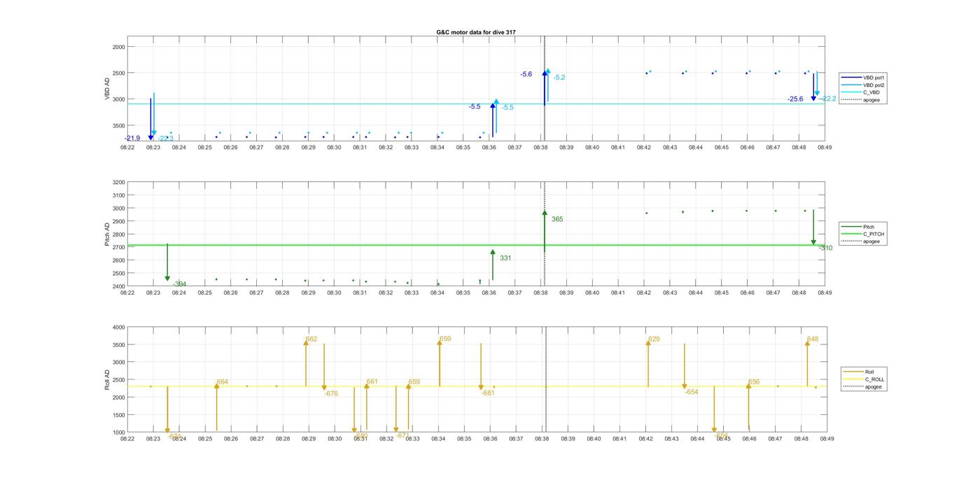The height and width of the screenshot is (485, 980).
Task: Select the cyan '-22.3' VBD data label
Action: pos(165,139)
